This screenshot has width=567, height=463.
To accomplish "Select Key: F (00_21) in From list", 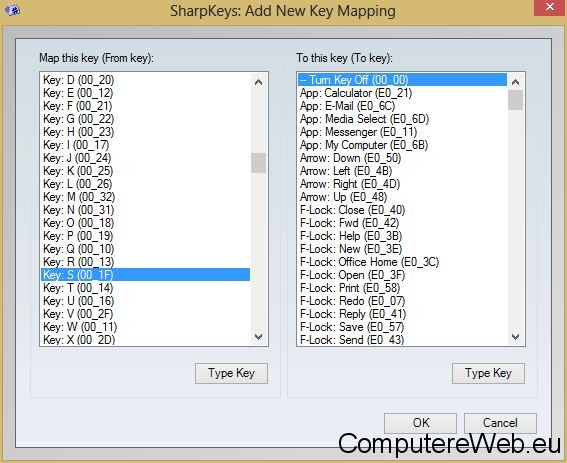I will pyautogui.click(x=145, y=106).
